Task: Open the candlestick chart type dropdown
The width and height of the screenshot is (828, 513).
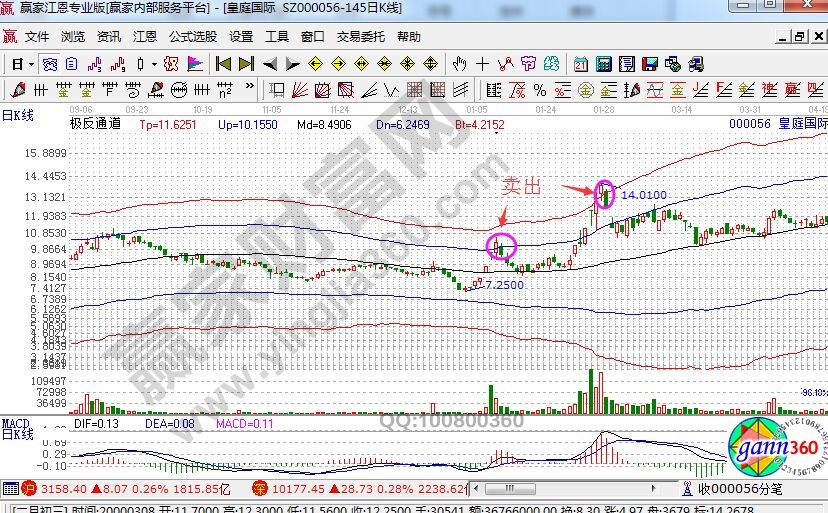Action: pos(153,64)
